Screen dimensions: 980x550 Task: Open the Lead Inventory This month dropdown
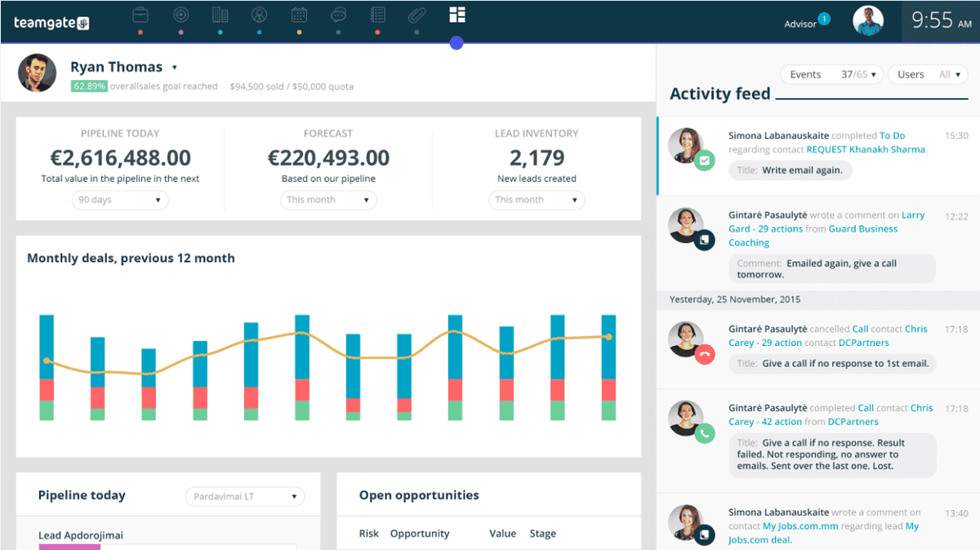coord(537,200)
